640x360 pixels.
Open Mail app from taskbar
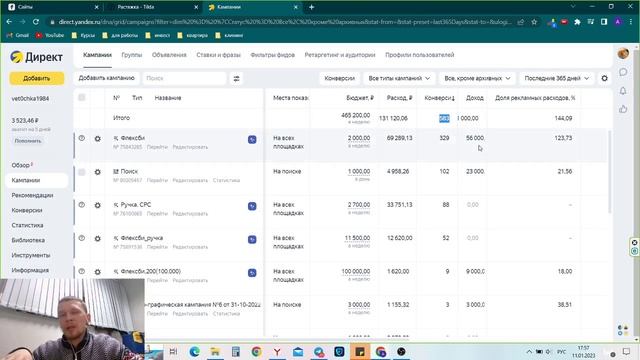click(x=298, y=351)
